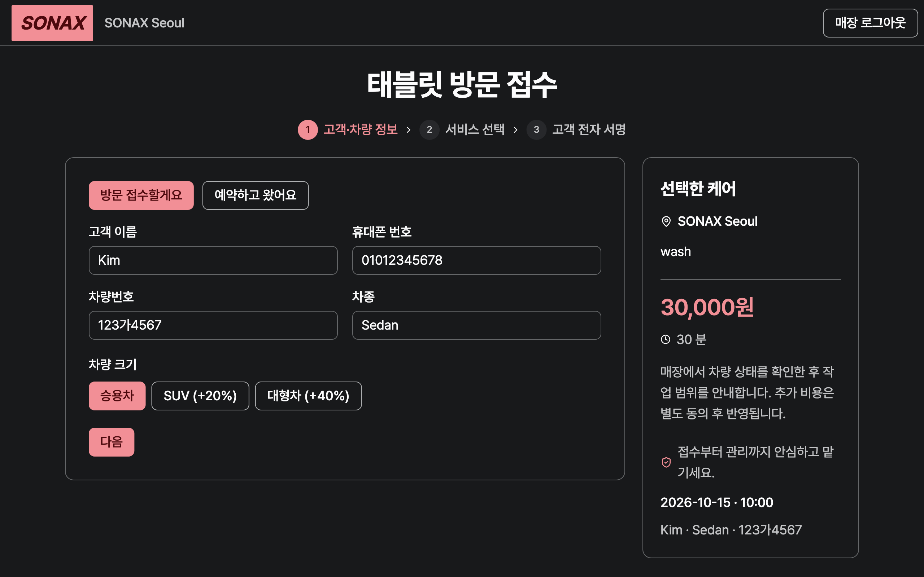Select SUV (+20%) vehicle size
Image resolution: width=924 pixels, height=577 pixels.
pyautogui.click(x=200, y=396)
